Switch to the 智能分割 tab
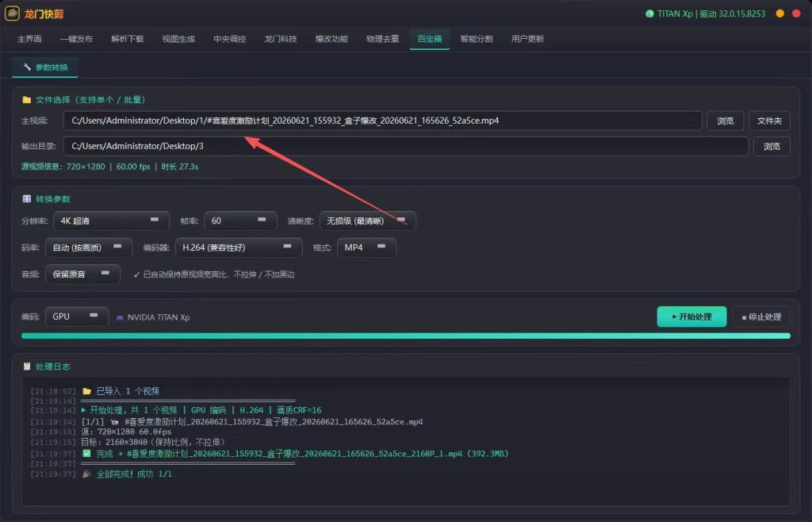Viewport: 812px width, 522px height. click(477, 39)
